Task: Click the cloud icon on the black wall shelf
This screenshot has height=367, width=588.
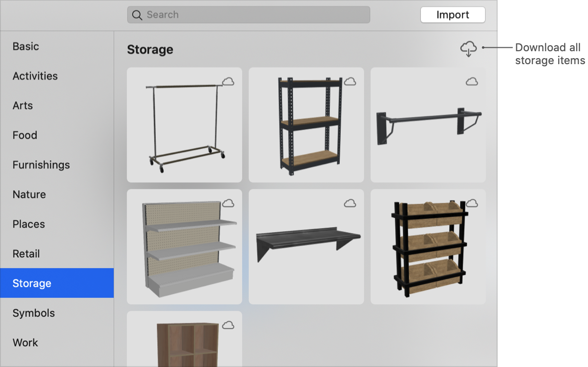Action: coord(350,203)
